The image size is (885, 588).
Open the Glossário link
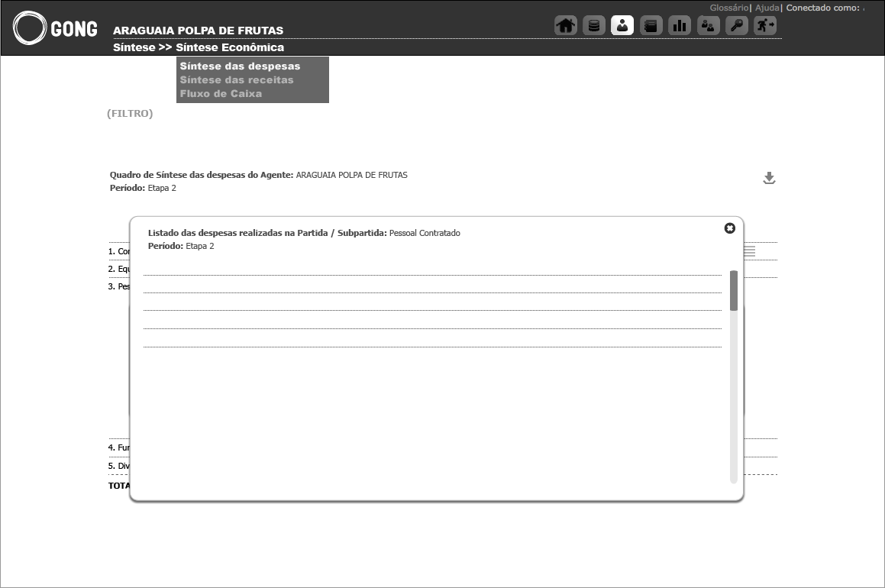point(728,8)
